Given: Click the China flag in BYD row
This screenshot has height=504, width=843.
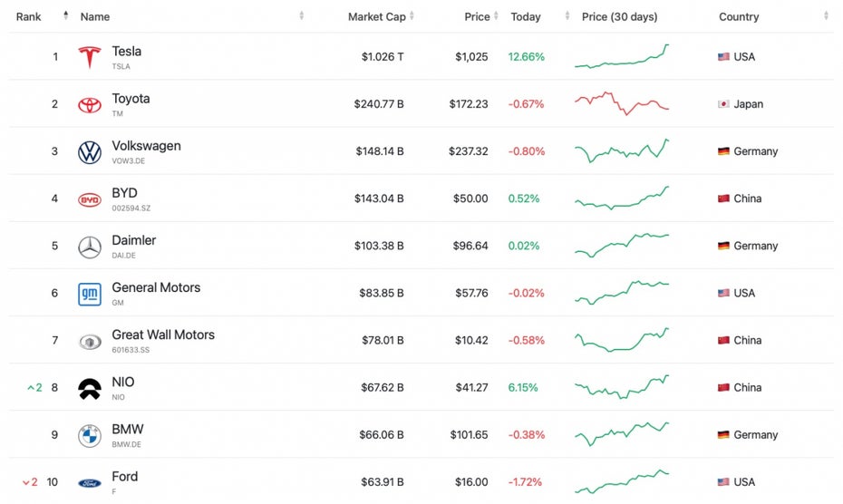Looking at the screenshot, I should [723, 199].
